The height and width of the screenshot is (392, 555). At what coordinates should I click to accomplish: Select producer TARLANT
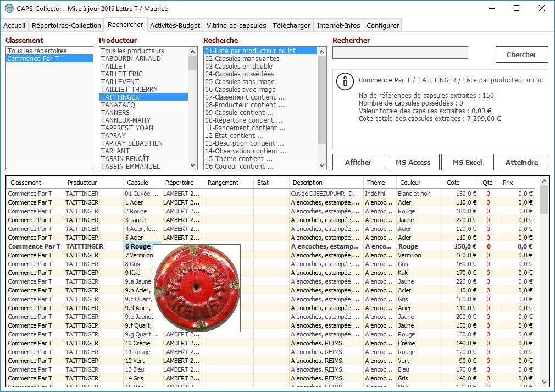[x=144, y=151]
